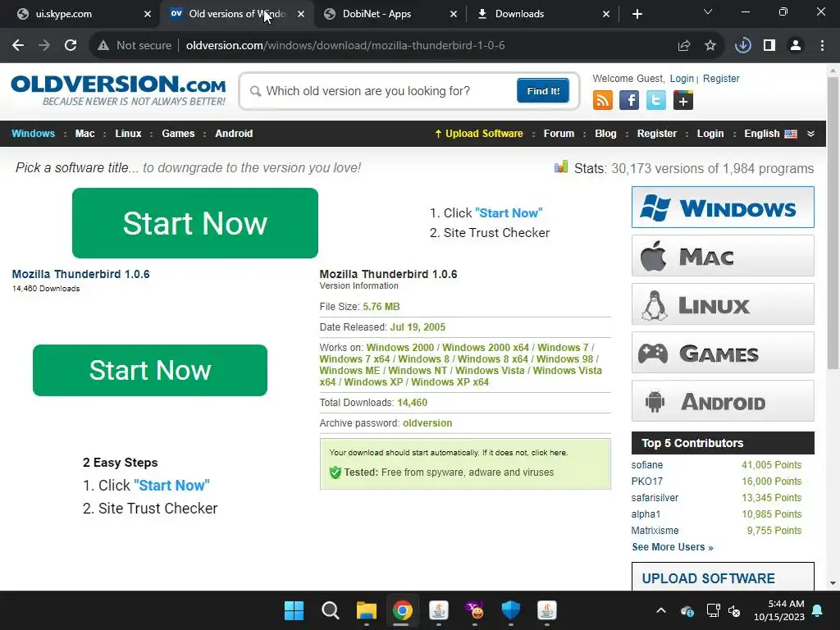Viewport: 840px width, 630px height.
Task: Open the Forum nav link
Action: 559,134
